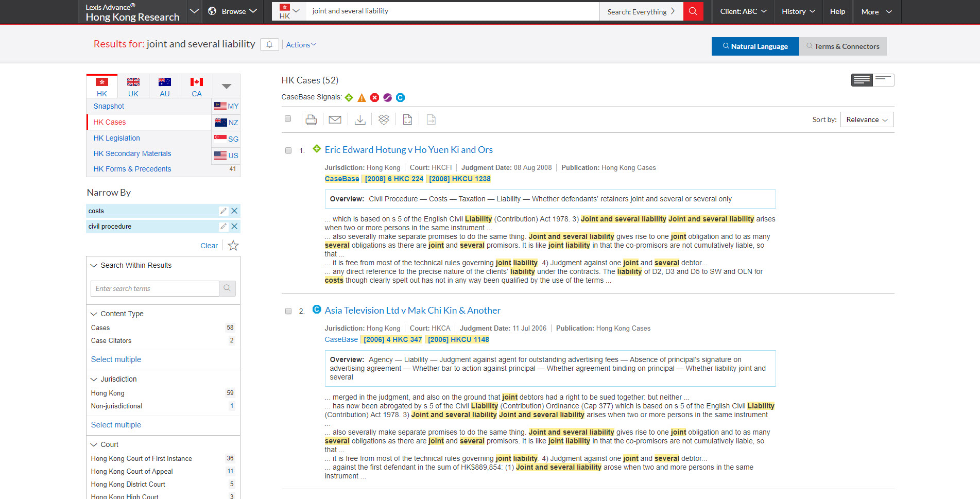Remove the civil procedure filter
980x499 pixels.
(234, 226)
